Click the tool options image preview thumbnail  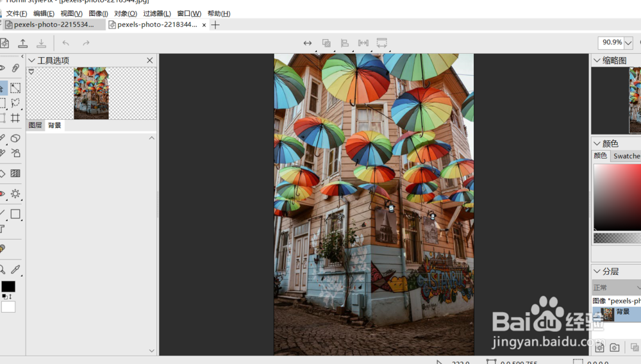pyautogui.click(x=91, y=93)
